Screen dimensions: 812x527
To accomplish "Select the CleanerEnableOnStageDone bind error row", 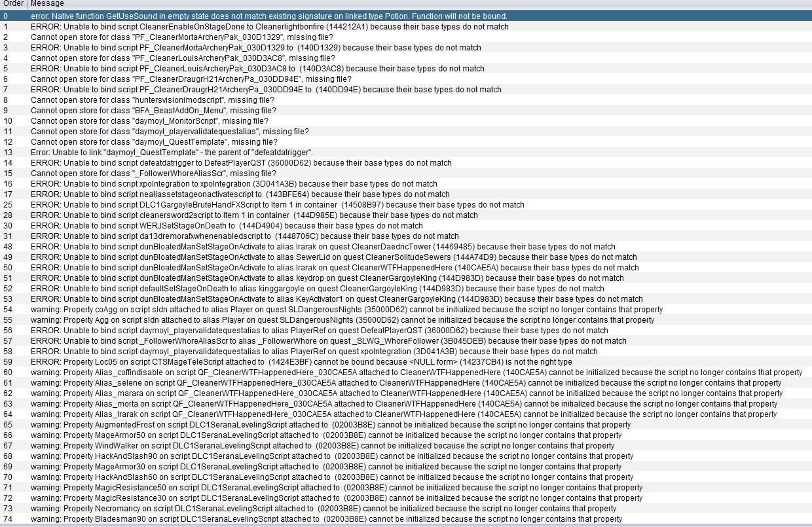I will tap(269, 27).
